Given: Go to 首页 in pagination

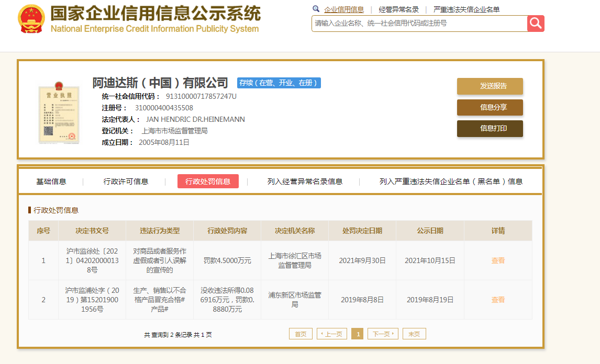Looking at the screenshot, I should coord(301,334).
